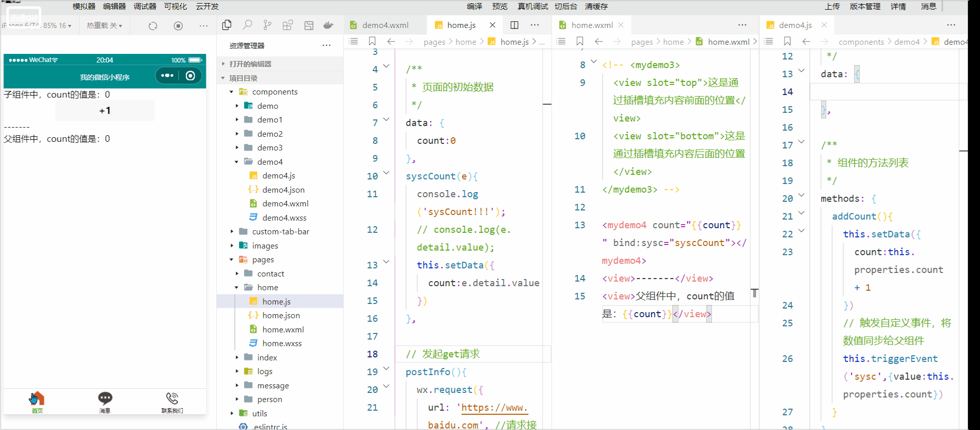Collapse the components folder

275,91
